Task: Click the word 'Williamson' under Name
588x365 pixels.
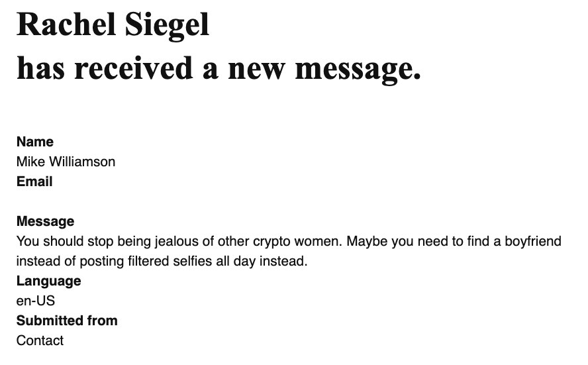Action: coord(82,162)
